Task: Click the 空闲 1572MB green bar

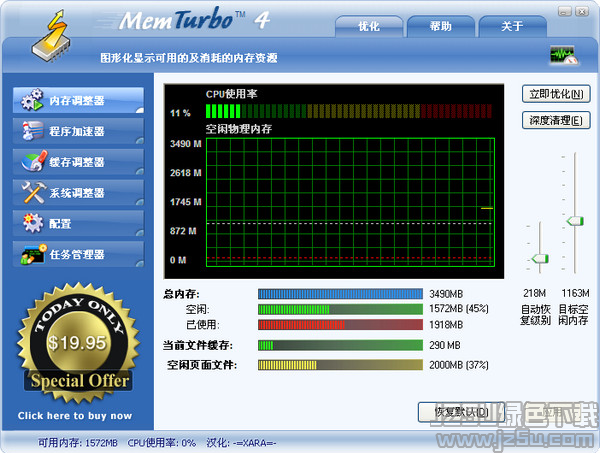Action: coord(340,309)
